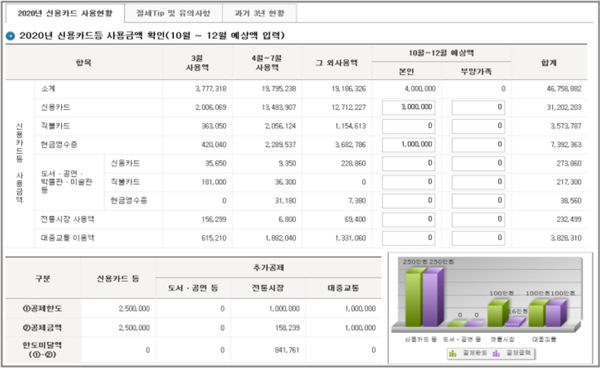Select the 현금영수증 합계 value 7,392,363
The image size is (600, 368).
(x=566, y=145)
